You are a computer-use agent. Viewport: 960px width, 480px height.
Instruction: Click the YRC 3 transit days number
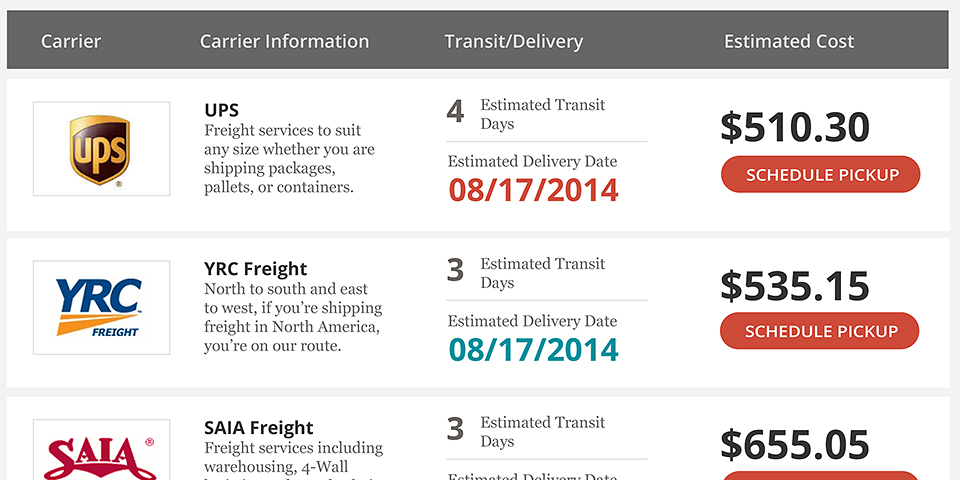(x=455, y=270)
